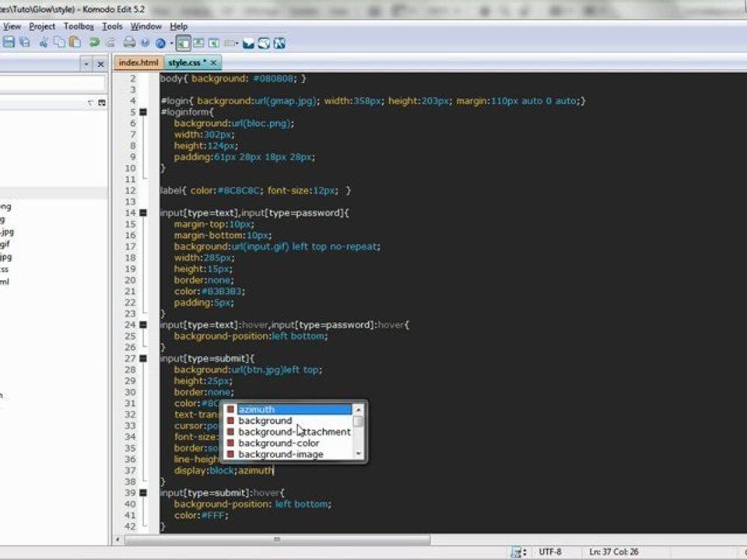Click the green Undo arrow icon

(x=94, y=43)
